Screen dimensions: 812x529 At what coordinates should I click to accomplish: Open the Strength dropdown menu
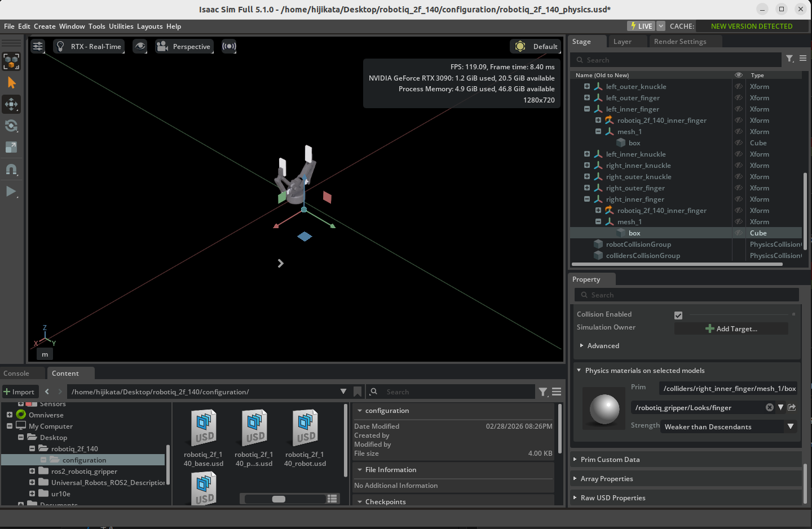[790, 426]
